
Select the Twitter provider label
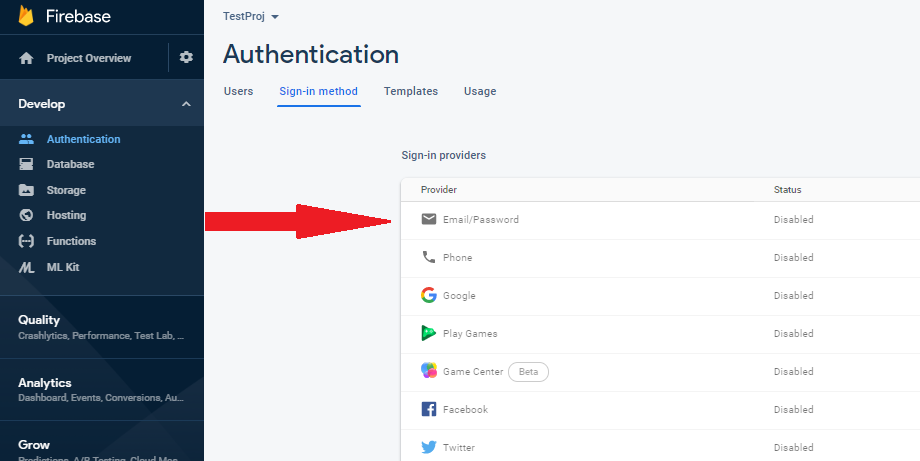[459, 448]
